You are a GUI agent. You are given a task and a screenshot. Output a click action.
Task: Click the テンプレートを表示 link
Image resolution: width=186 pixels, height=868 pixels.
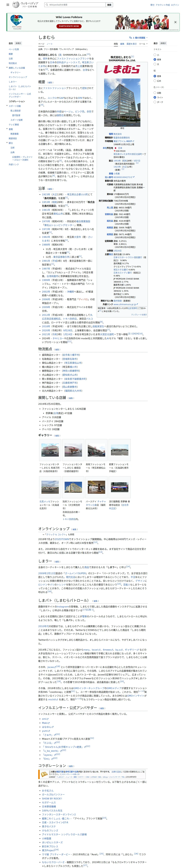click(x=139, y=315)
